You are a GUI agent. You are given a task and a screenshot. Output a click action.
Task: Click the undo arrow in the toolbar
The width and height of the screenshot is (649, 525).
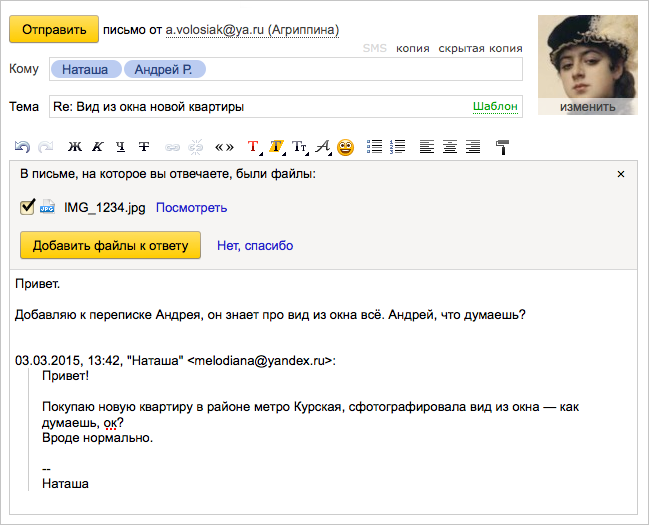(22, 147)
